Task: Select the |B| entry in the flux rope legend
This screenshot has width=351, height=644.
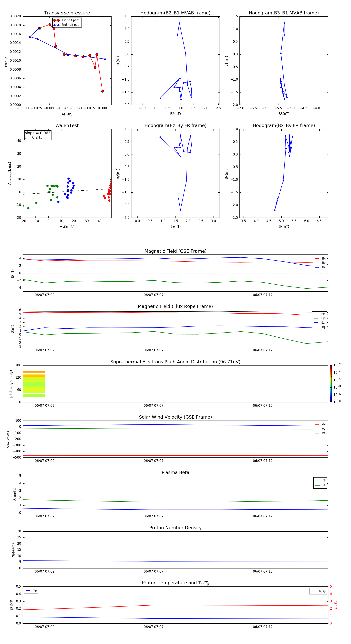Action: coord(320,327)
